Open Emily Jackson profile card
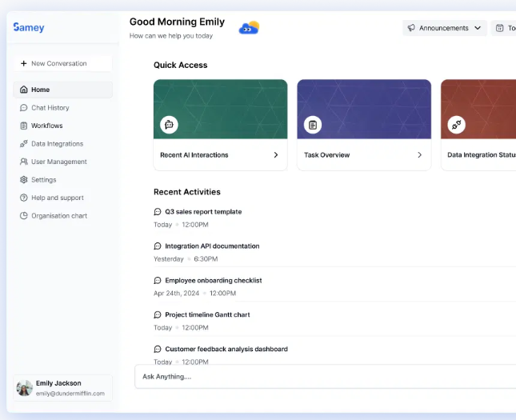The width and height of the screenshot is (516, 420). point(63,388)
